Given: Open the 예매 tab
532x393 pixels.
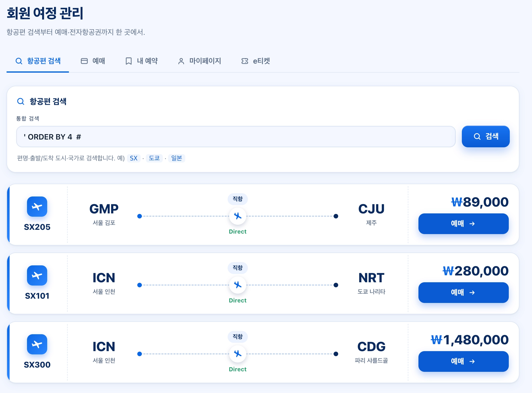Looking at the screenshot, I should click(x=93, y=61).
